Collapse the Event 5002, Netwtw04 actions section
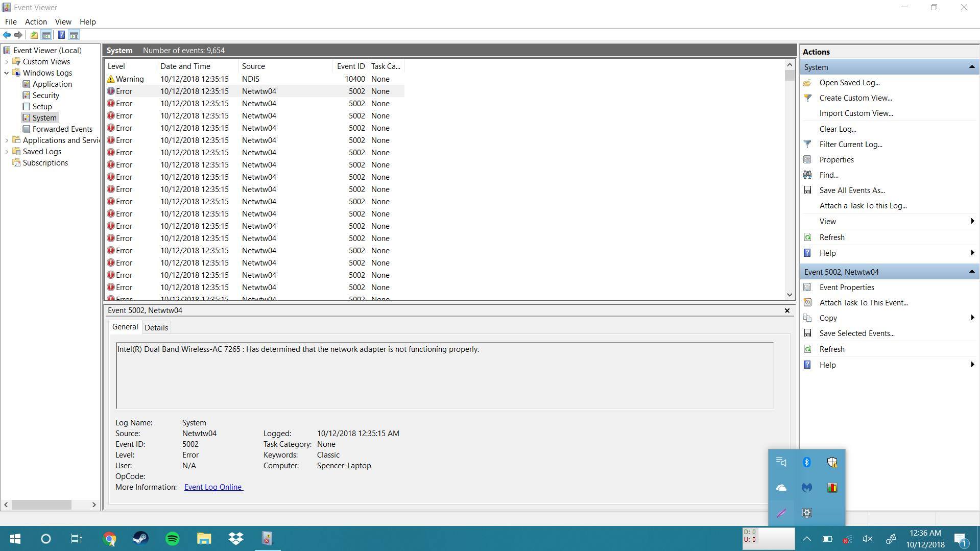The image size is (980, 551). [971, 271]
